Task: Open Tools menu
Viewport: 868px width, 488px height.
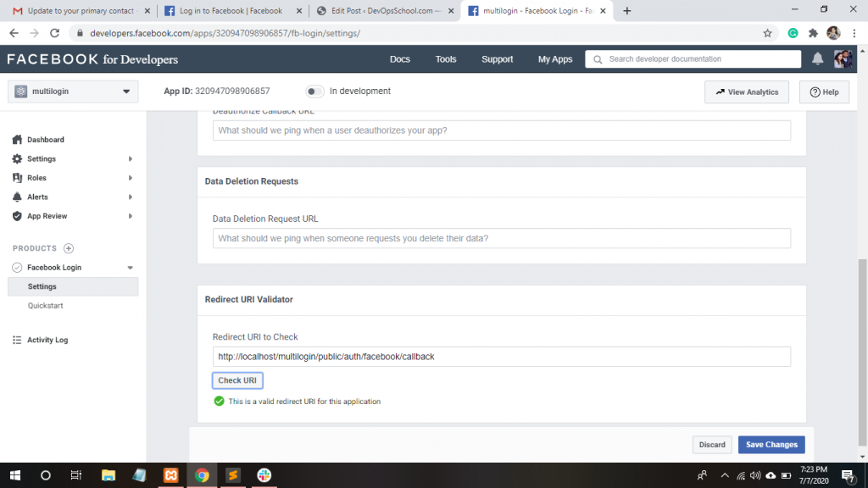Action: click(446, 59)
